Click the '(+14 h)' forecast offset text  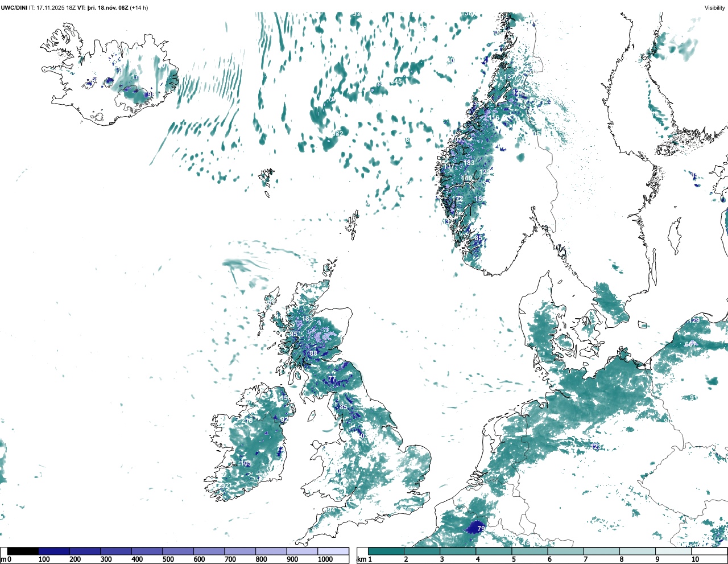tap(139, 7)
